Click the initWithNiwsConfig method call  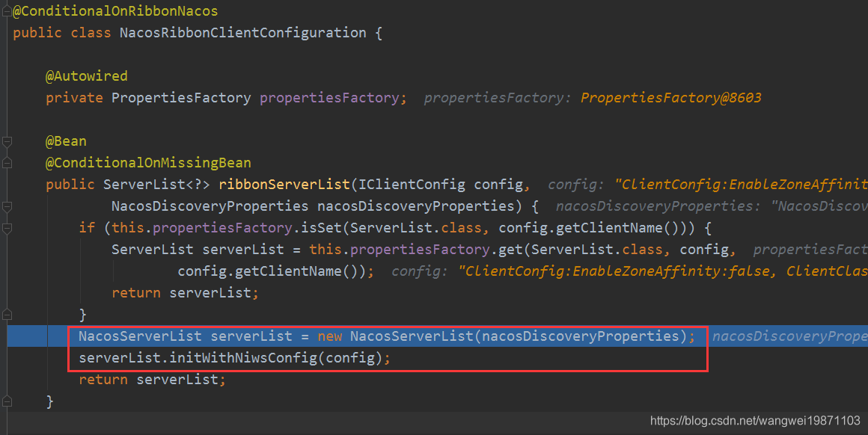pos(243,358)
